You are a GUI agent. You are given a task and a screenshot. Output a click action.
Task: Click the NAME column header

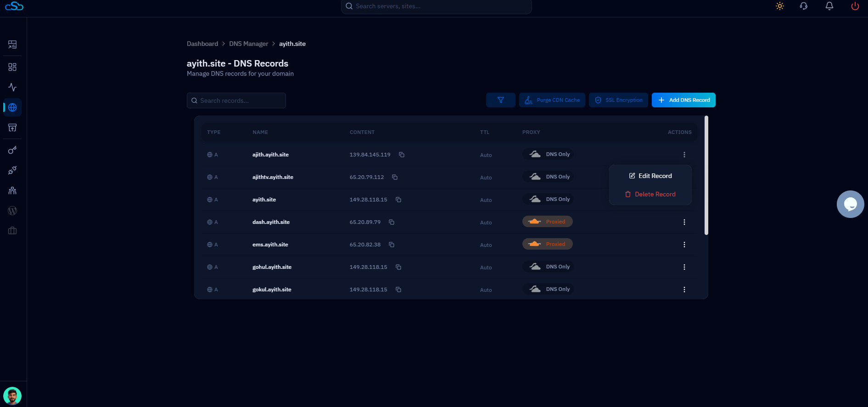pyautogui.click(x=260, y=132)
